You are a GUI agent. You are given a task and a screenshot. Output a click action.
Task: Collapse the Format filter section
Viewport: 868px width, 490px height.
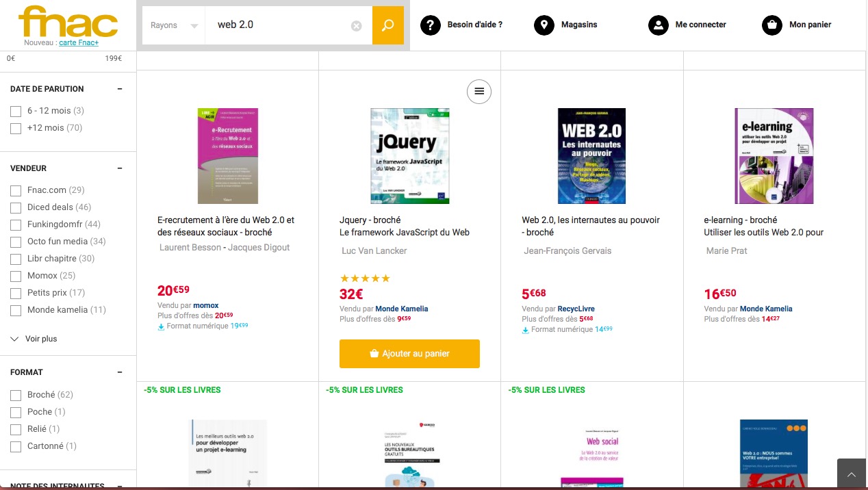pyautogui.click(x=120, y=372)
